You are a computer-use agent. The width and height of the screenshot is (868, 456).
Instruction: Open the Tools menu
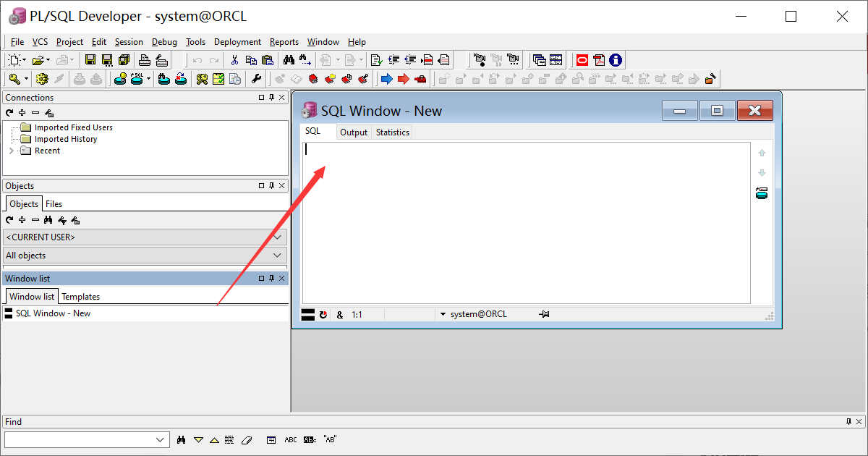pos(195,42)
